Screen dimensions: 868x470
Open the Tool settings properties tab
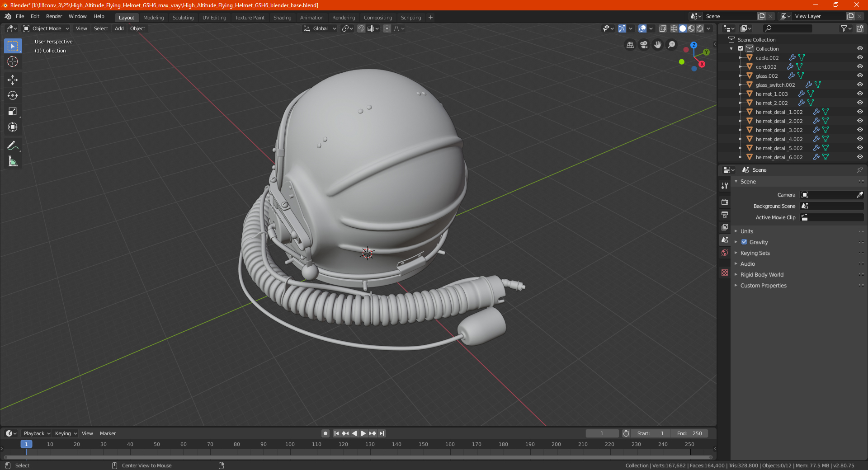click(x=725, y=185)
